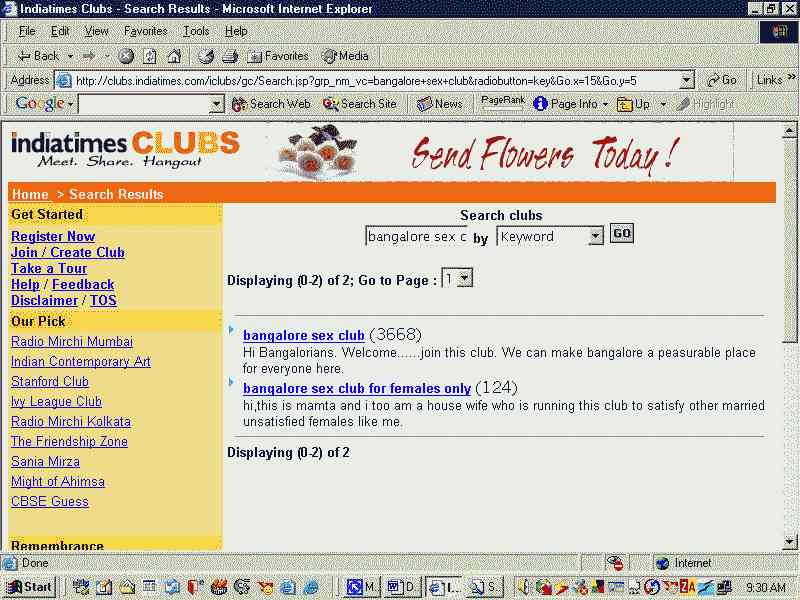Screen dimensions: 800x600
Task: Open the Stanford Club link
Action: pos(50,382)
